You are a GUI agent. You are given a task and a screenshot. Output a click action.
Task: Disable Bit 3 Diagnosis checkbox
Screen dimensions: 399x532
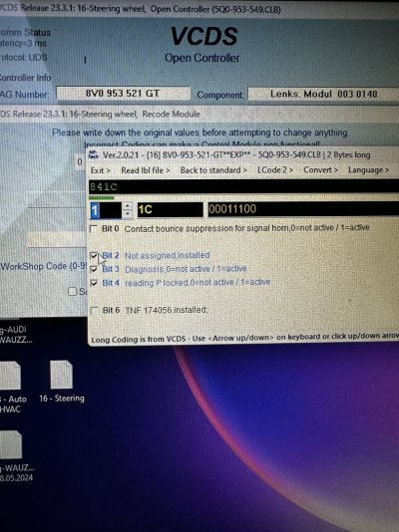94,269
